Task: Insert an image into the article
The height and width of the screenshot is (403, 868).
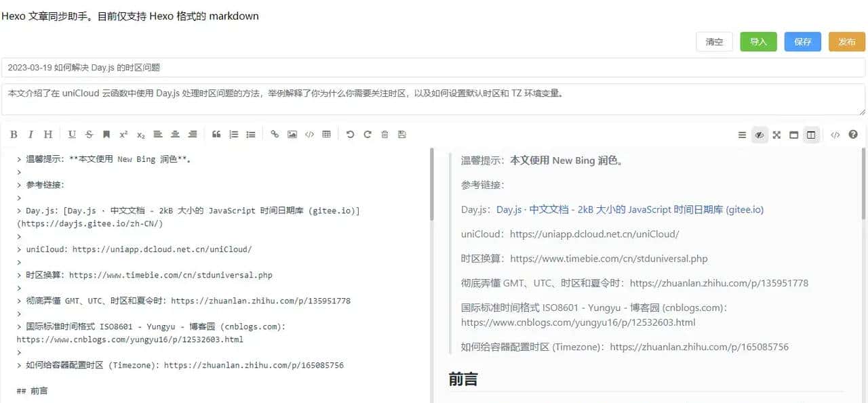Action: click(x=292, y=134)
